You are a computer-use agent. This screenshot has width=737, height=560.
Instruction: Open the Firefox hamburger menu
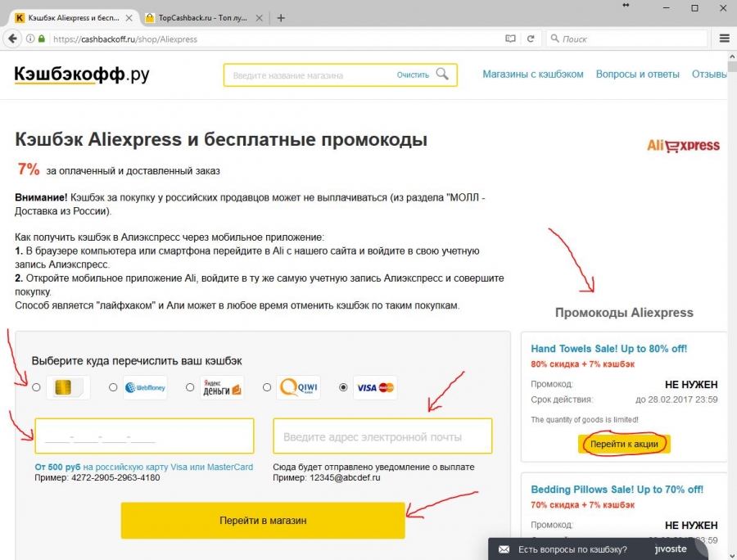point(725,38)
